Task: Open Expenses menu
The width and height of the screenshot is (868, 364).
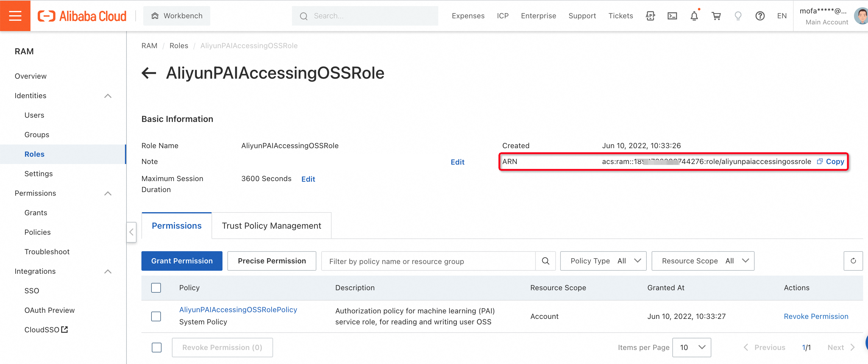Action: 468,16
